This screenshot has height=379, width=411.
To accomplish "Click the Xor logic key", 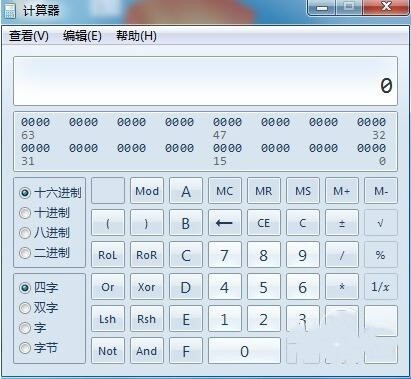I will tap(147, 287).
